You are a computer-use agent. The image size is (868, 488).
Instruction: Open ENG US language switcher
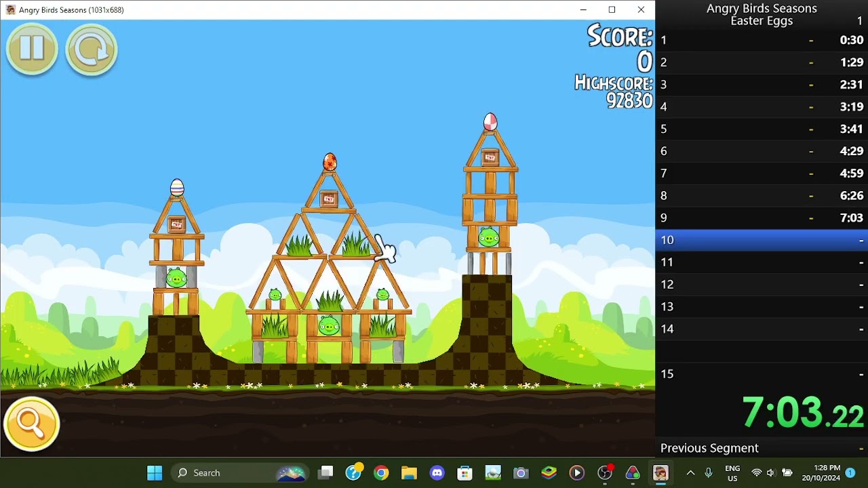tap(732, 473)
